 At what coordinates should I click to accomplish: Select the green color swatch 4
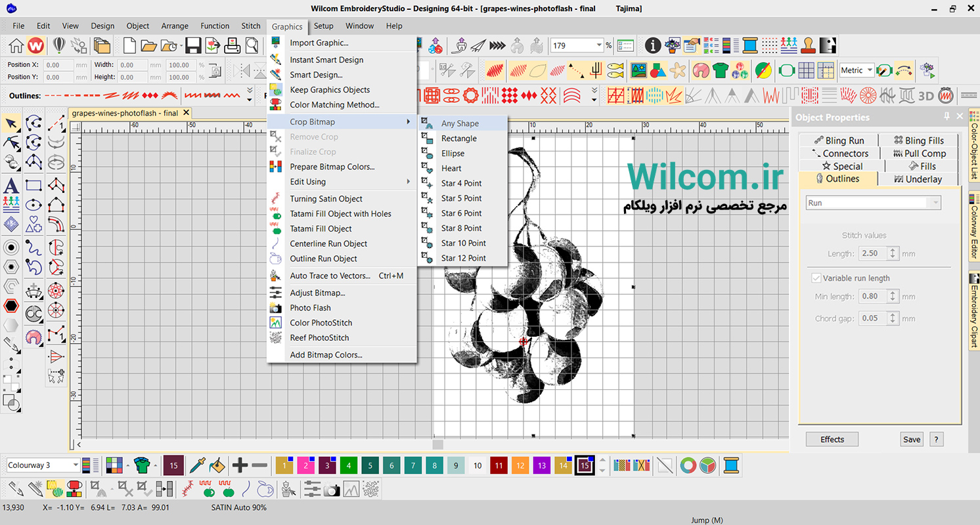pos(349,465)
